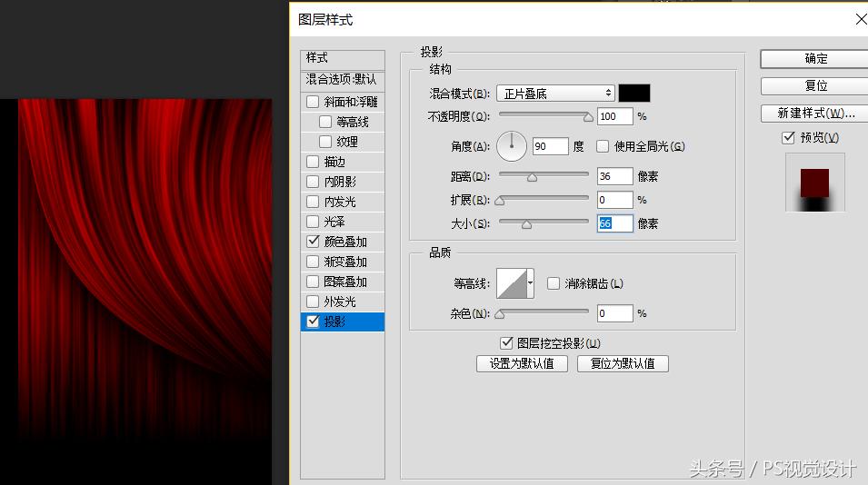
Task: Enable the 渐变叠加 checkbox
Action: [x=313, y=262]
